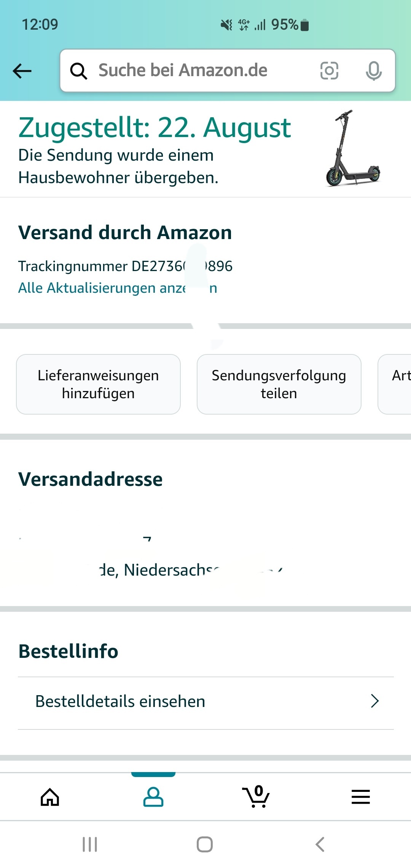
Task: Tap the partially visible Art button
Action: click(397, 385)
